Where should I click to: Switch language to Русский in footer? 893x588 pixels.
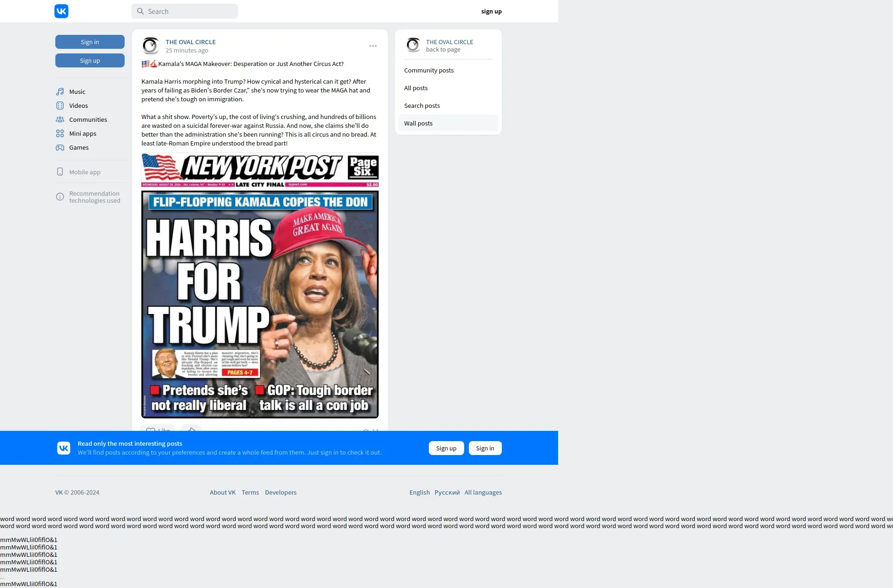pos(447,492)
